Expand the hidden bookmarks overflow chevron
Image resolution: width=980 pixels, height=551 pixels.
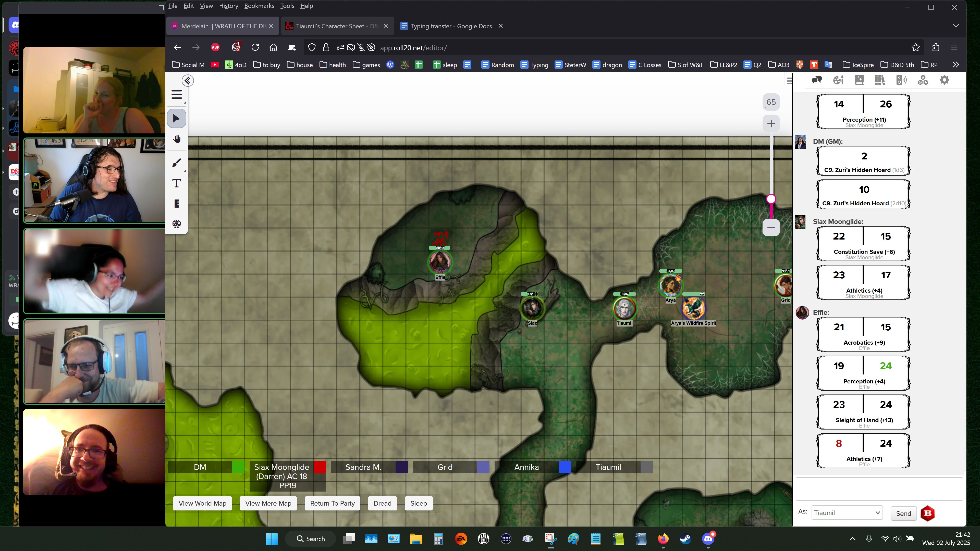coord(956,65)
